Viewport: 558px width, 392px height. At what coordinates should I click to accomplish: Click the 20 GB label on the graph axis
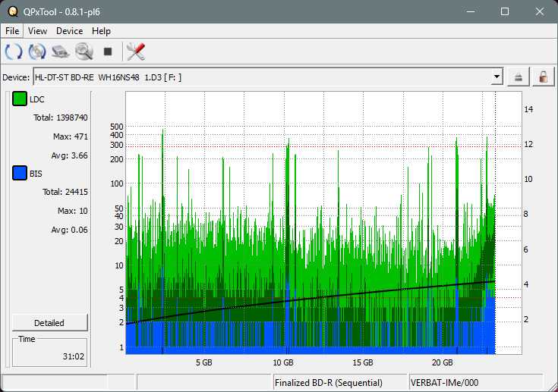(x=443, y=362)
